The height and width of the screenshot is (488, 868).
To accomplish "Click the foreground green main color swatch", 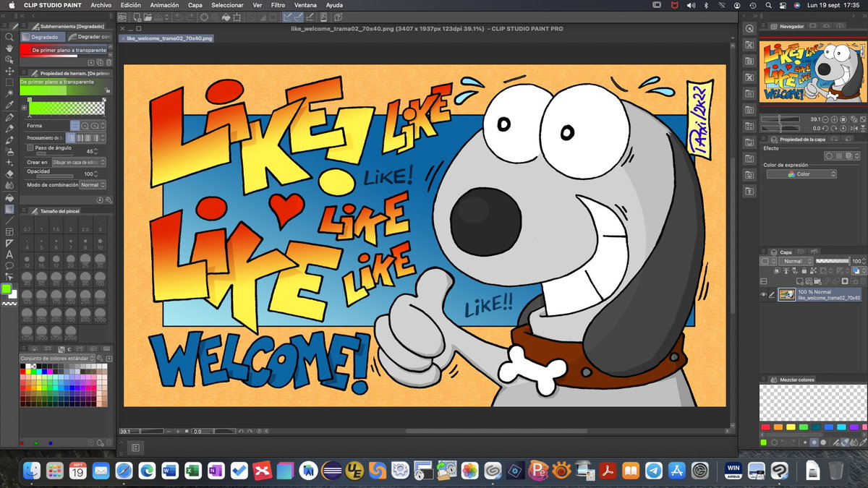I will coord(7,289).
